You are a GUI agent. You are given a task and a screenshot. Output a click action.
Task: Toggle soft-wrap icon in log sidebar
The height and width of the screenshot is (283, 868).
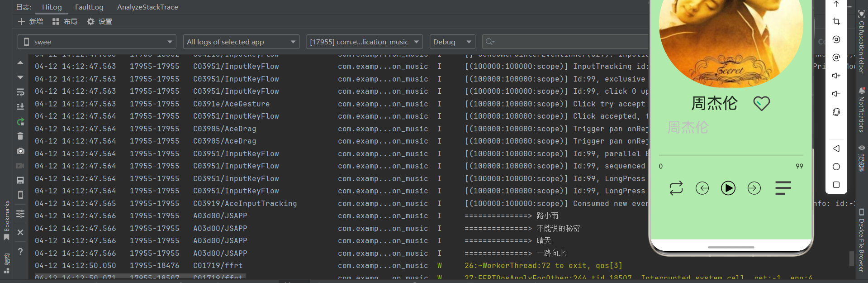[x=20, y=92]
